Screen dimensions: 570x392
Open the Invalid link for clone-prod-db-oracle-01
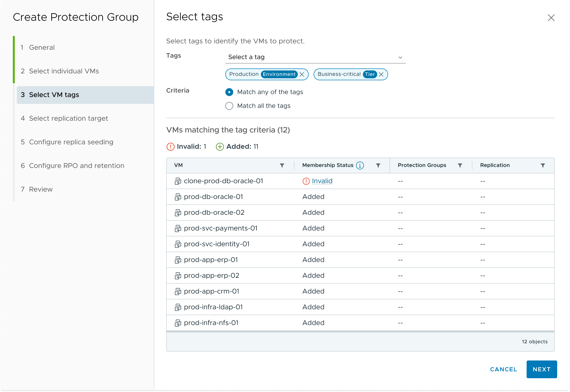click(x=322, y=181)
